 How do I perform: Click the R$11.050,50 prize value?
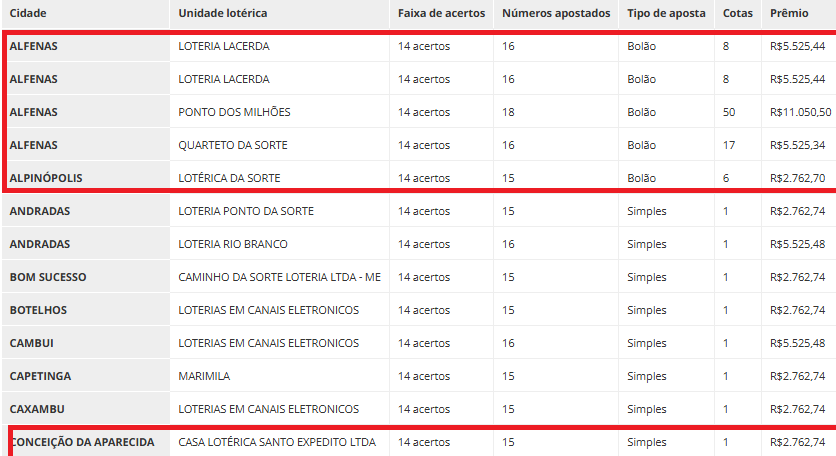point(800,112)
